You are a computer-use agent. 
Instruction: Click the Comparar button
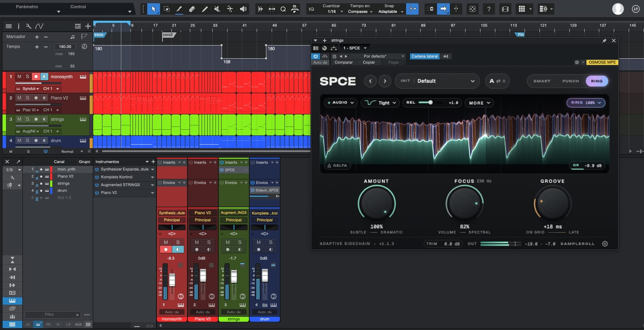coord(343,63)
